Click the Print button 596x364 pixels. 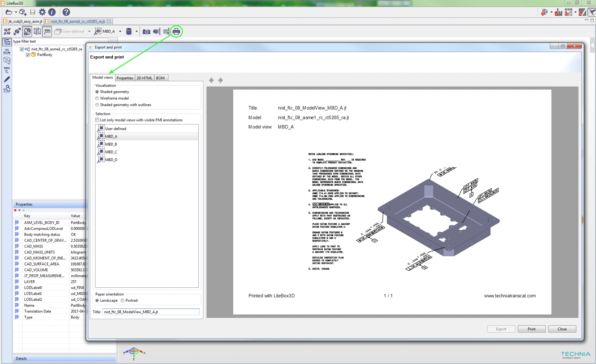(x=532, y=329)
